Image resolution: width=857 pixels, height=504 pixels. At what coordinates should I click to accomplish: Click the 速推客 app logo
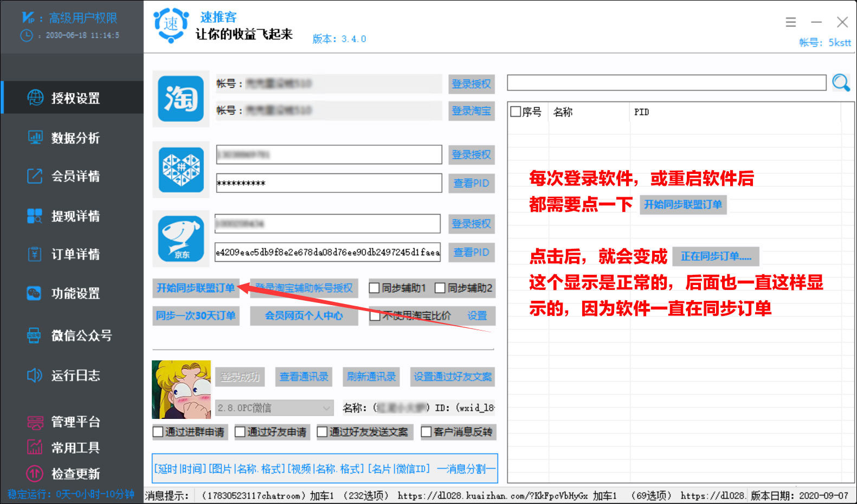click(171, 25)
